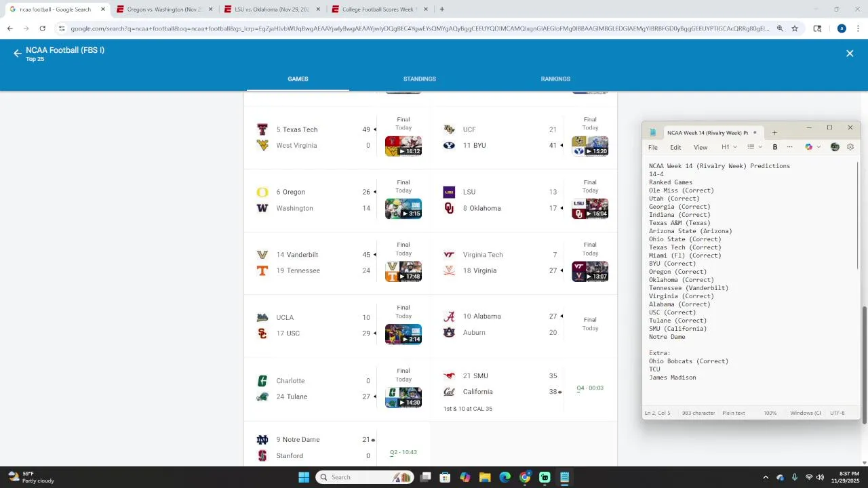
Task: Open the weather widget on taskbar
Action: pyautogui.click(x=31, y=477)
